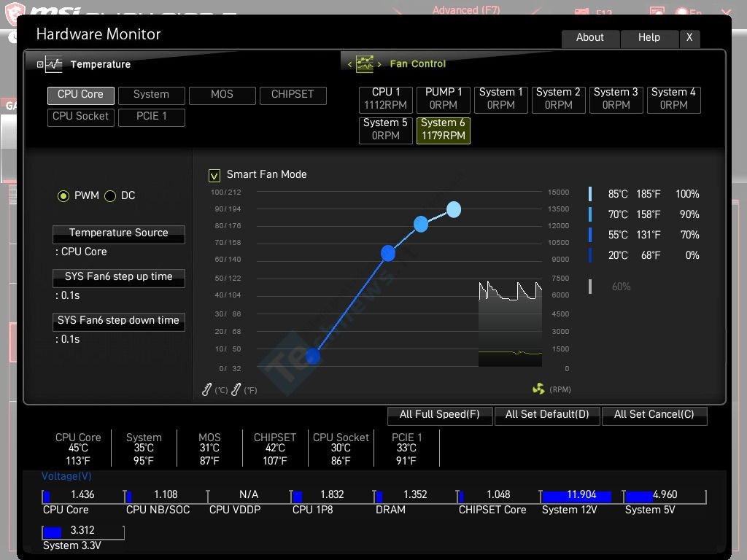The width and height of the screenshot is (747, 560).
Task: Click CPU Socket 30°C temperature reading
Action: tap(341, 448)
